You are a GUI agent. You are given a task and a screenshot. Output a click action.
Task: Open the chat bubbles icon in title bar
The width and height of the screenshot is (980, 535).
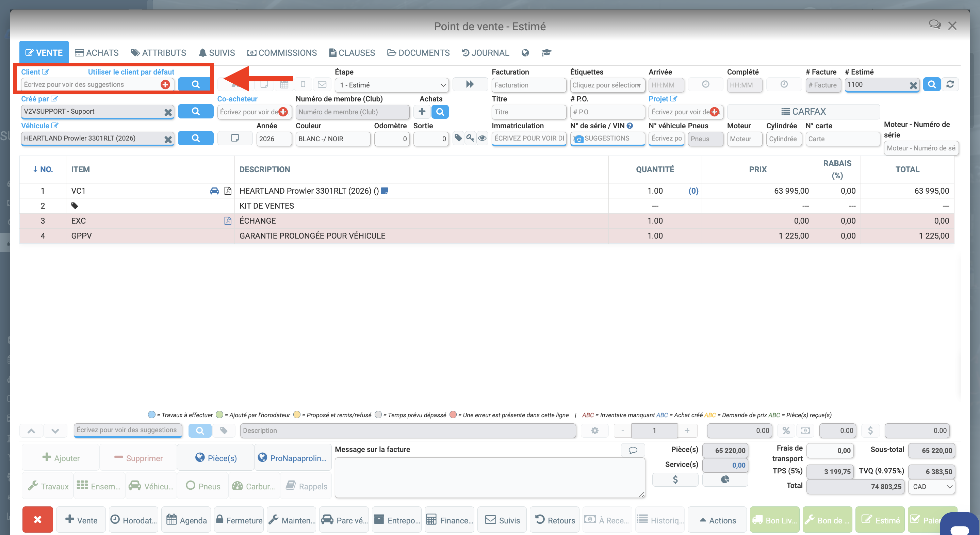pos(934,25)
